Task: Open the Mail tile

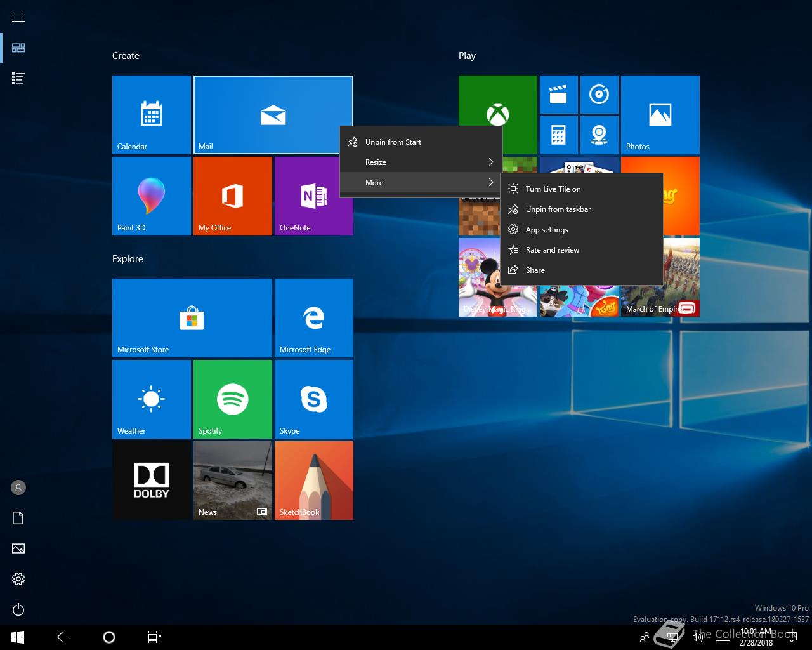Action: (273, 115)
